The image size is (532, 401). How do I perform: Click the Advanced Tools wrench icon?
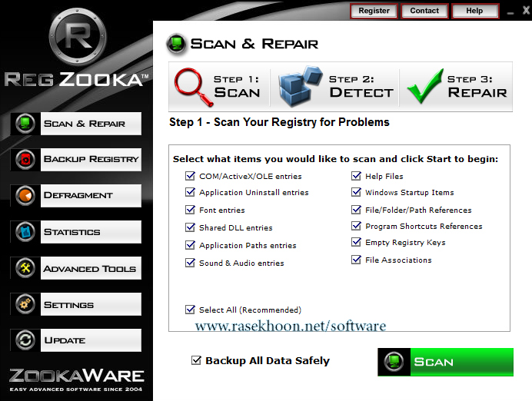(25, 268)
